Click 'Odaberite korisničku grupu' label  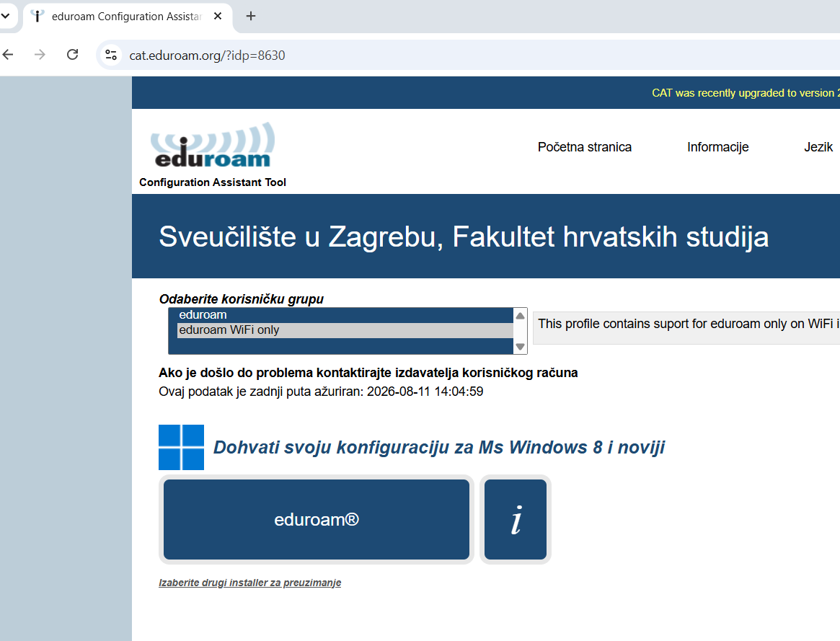click(241, 299)
